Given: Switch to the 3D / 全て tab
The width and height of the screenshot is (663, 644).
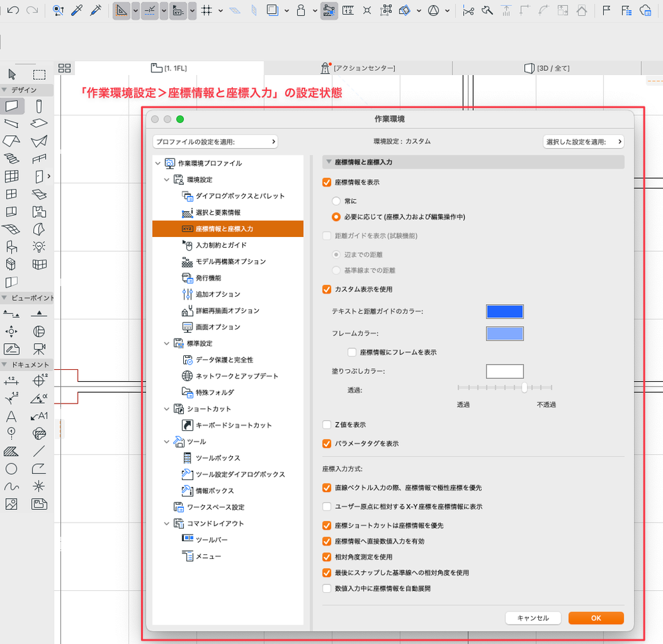Looking at the screenshot, I should point(546,68).
